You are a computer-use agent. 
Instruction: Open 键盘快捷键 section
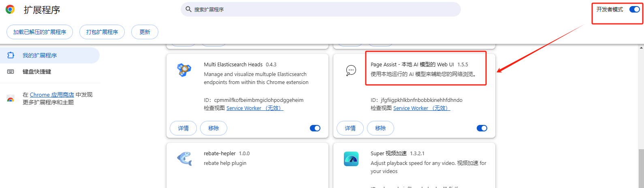coord(49,72)
